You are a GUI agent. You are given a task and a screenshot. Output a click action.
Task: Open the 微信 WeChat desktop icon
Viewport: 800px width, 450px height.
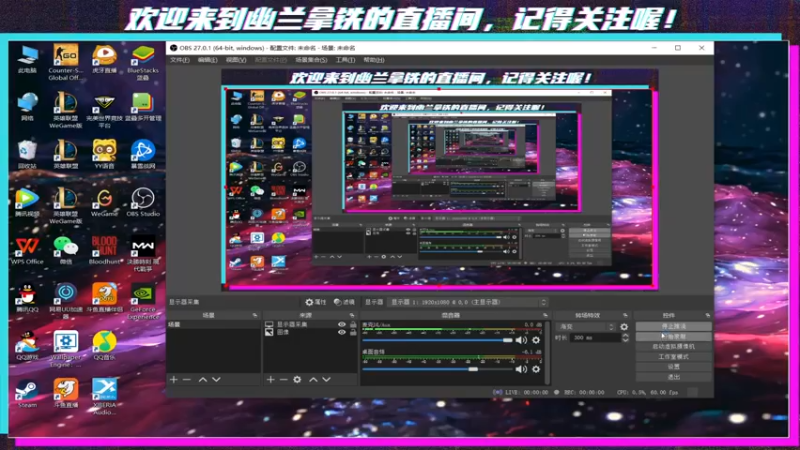point(66,250)
